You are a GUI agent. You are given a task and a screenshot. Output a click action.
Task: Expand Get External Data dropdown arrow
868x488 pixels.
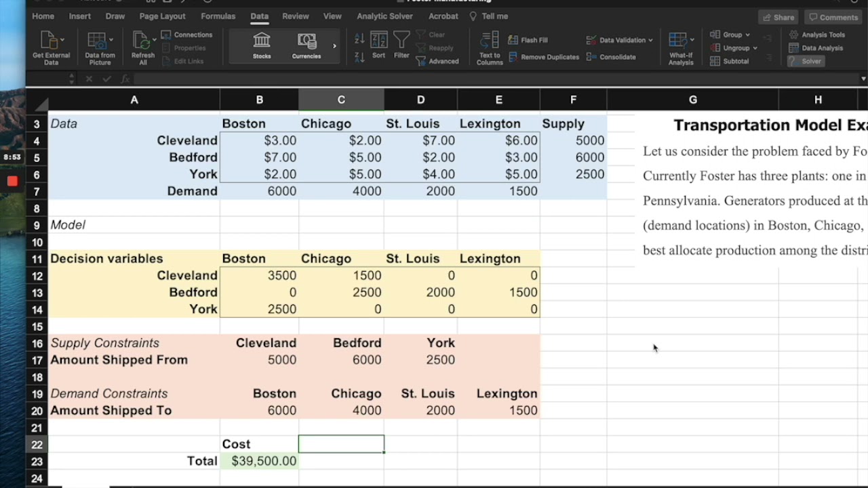point(62,40)
